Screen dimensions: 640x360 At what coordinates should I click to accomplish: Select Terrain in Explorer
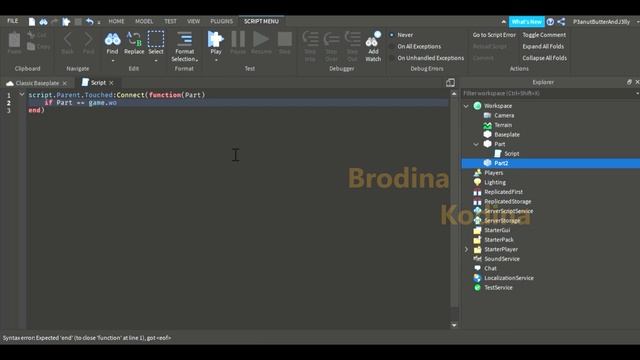pyautogui.click(x=503, y=125)
